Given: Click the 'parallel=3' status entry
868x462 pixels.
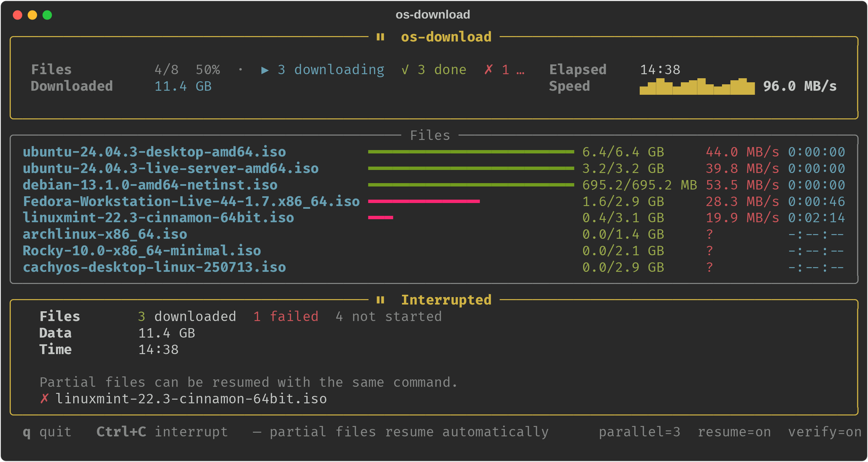Looking at the screenshot, I should tap(640, 432).
